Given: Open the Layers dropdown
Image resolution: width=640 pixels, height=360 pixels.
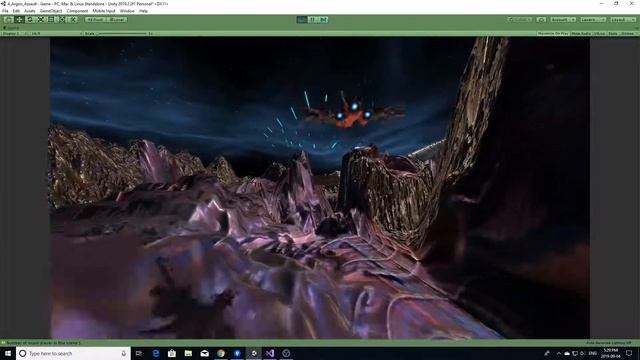Looking at the screenshot, I should tap(593, 20).
